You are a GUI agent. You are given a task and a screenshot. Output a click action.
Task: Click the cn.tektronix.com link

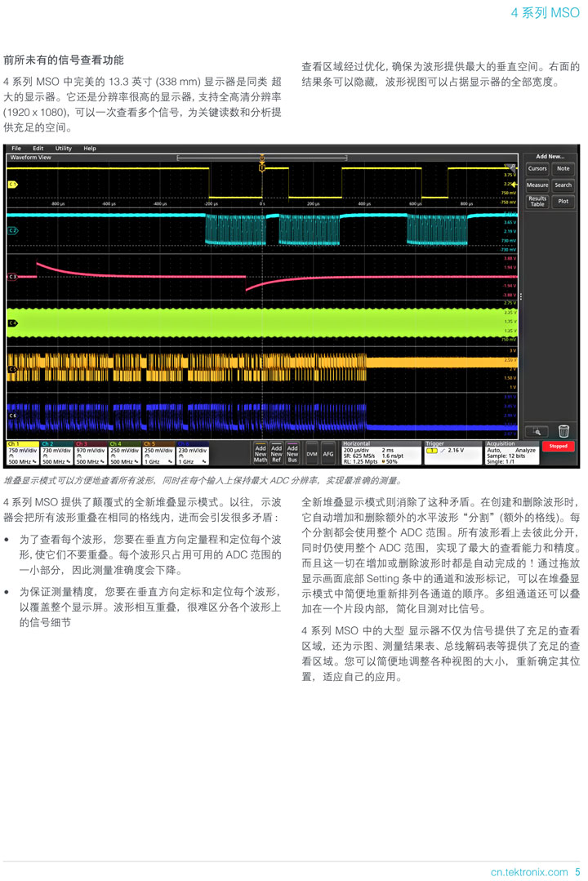click(x=529, y=872)
